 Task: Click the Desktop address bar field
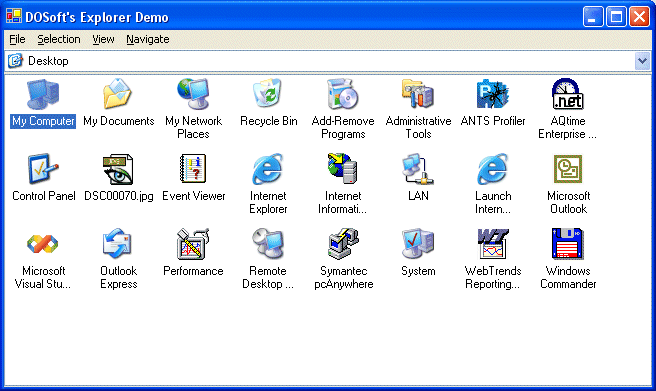click(x=328, y=61)
